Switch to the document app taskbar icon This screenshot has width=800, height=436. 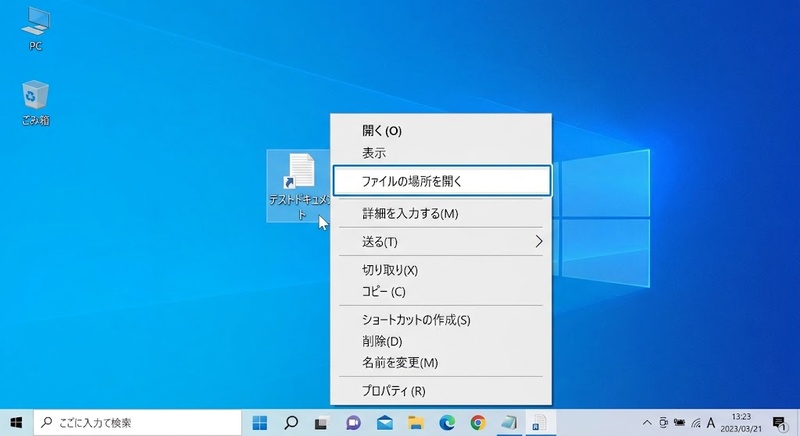(x=540, y=423)
